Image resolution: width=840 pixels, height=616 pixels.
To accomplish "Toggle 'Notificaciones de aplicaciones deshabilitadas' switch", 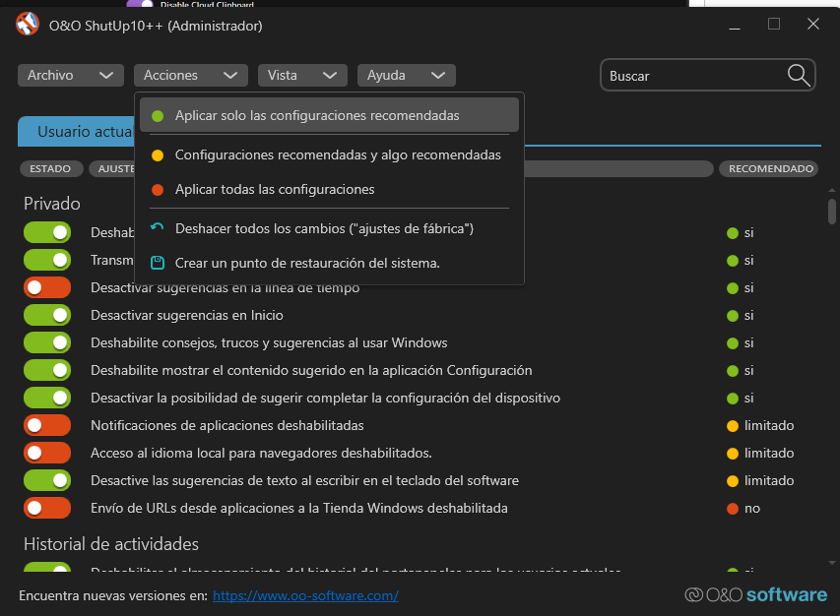I will click(x=47, y=425).
